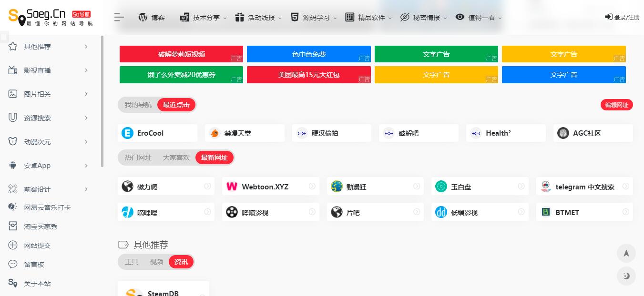Toggle the night mode moon button
The width and height of the screenshot is (644, 296).
(x=626, y=276)
